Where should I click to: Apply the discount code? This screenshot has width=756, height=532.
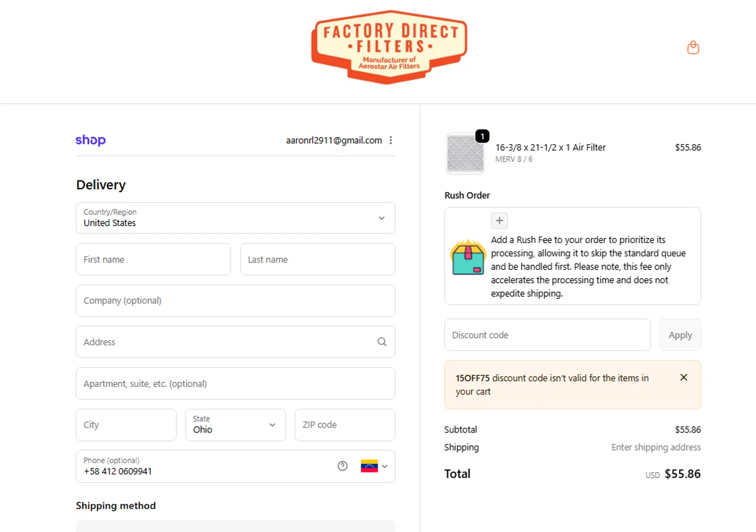pyautogui.click(x=680, y=335)
